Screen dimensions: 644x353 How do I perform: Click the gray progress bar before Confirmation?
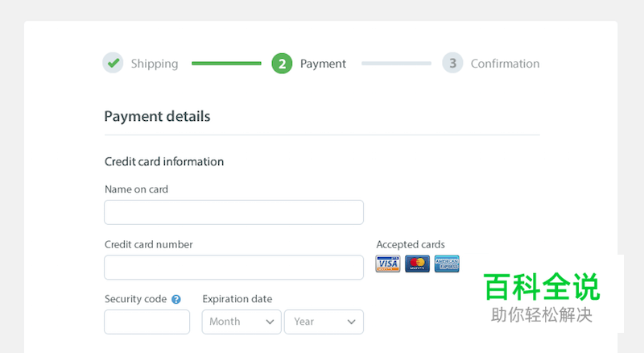click(396, 63)
